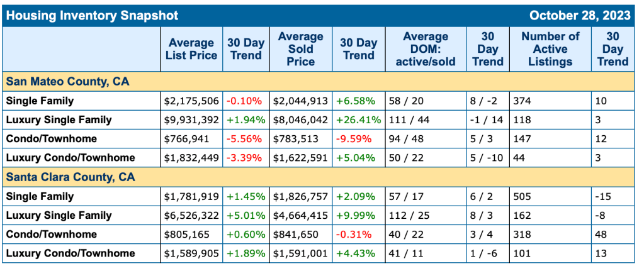Select the $1,622,591 sold price cell
The height and width of the screenshot is (271, 644).
(301, 158)
